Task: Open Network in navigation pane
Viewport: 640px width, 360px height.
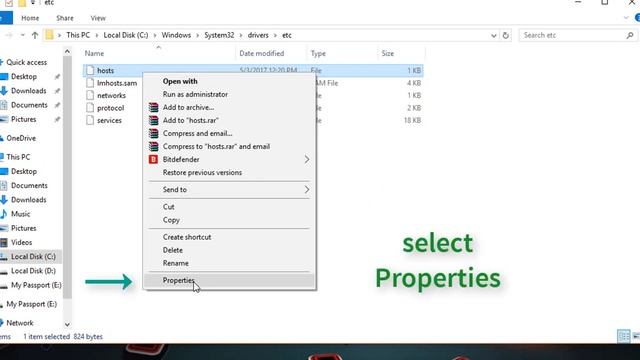Action: pyautogui.click(x=20, y=323)
